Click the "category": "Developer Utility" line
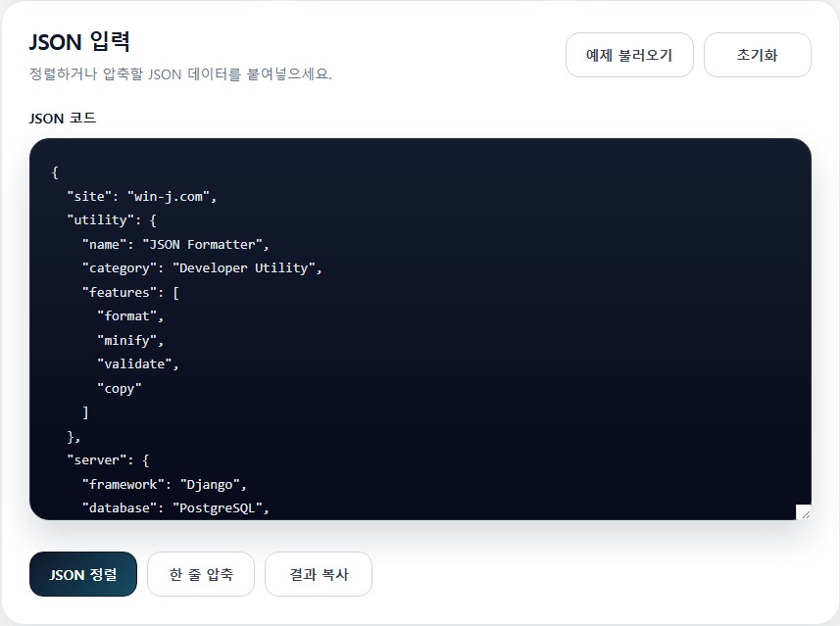 [x=202, y=268]
